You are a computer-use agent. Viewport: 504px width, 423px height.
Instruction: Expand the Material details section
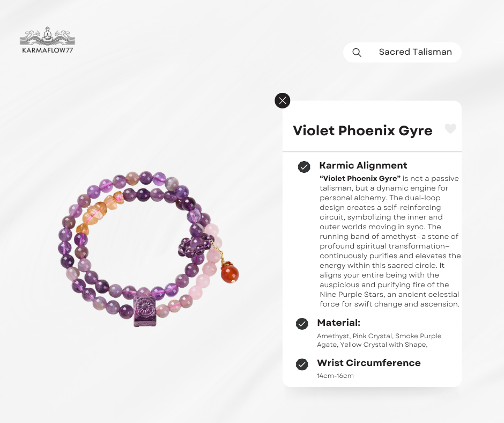pos(339,323)
